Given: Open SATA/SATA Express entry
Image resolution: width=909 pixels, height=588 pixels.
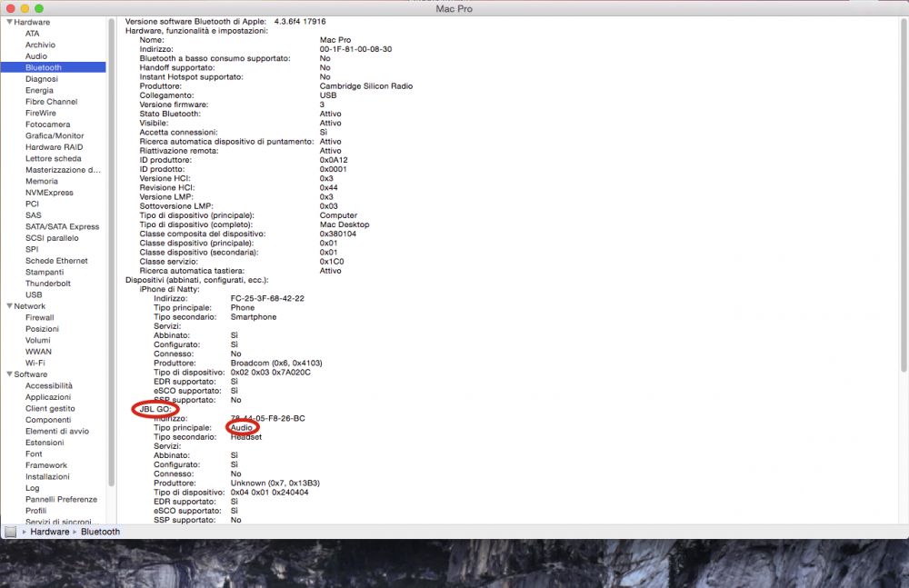Looking at the screenshot, I should (62, 226).
